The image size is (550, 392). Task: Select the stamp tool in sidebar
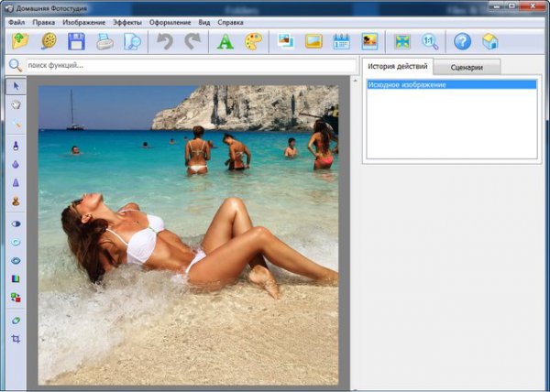pos(16,201)
